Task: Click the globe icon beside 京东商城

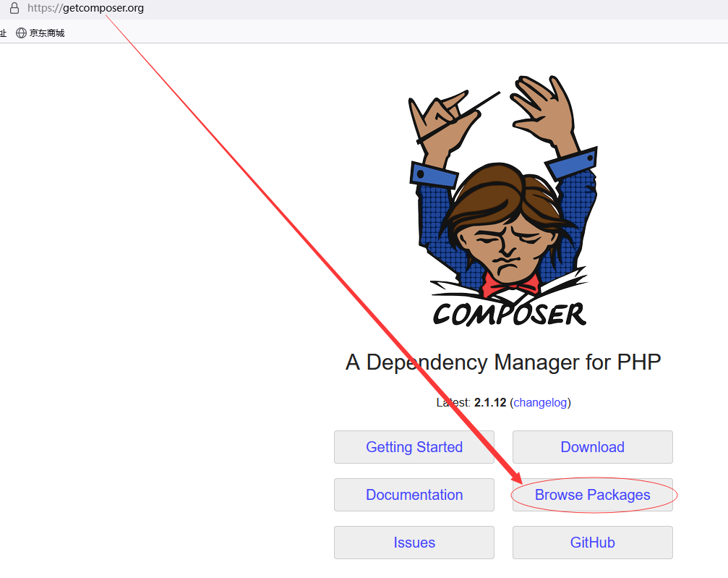Action: [21, 33]
